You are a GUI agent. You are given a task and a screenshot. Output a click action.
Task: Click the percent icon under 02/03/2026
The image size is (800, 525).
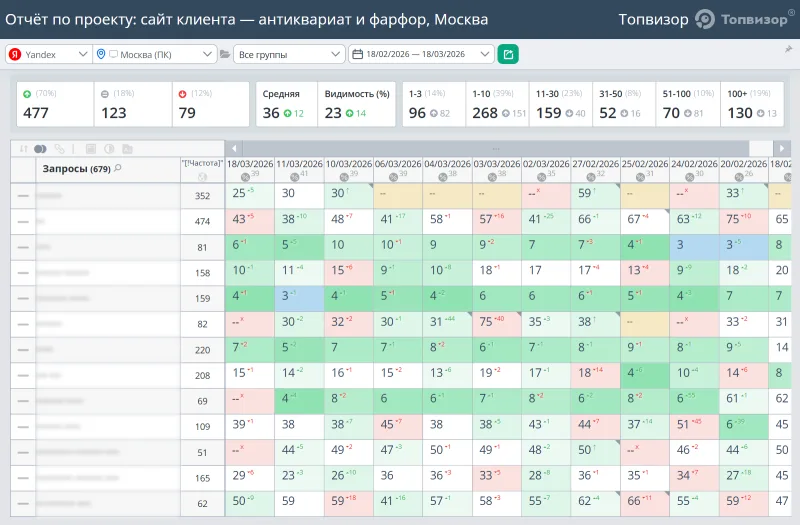542,177
